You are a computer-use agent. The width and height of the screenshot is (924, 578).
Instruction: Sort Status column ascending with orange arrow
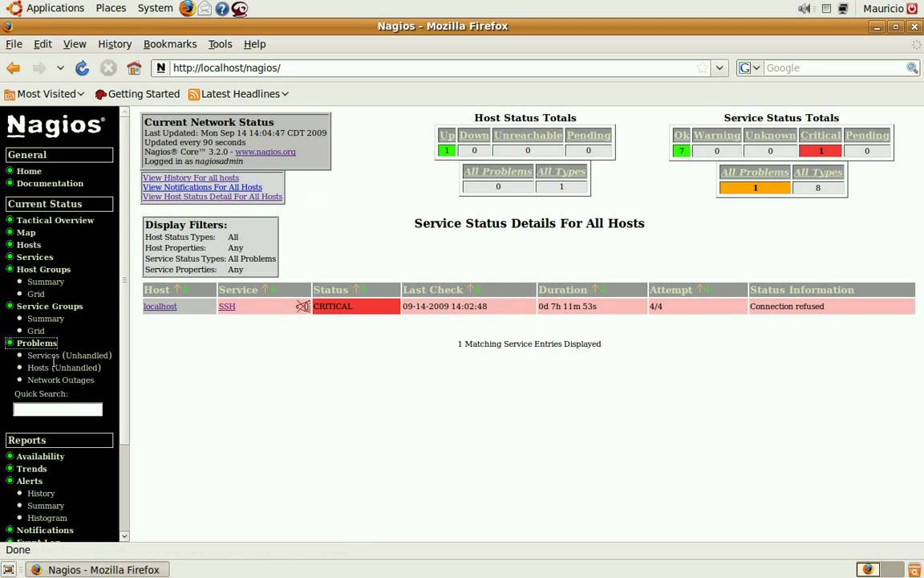356,289
